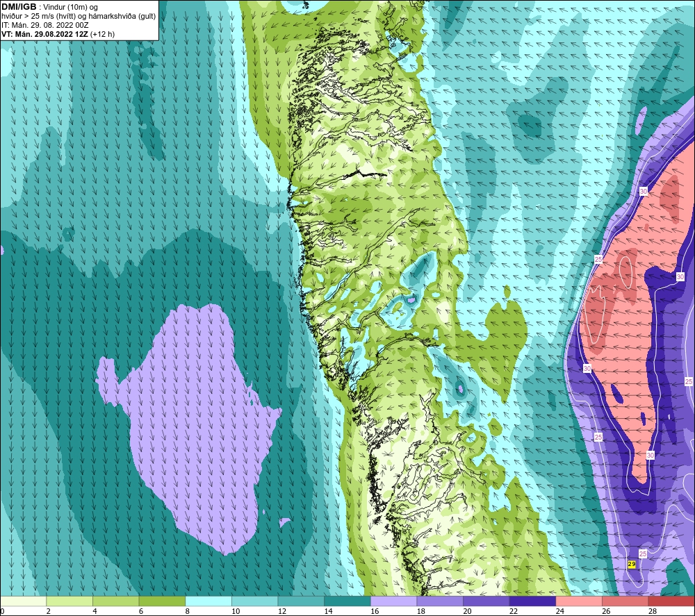Click legend scale number 24
This screenshot has height=616, width=695.
(x=560, y=612)
